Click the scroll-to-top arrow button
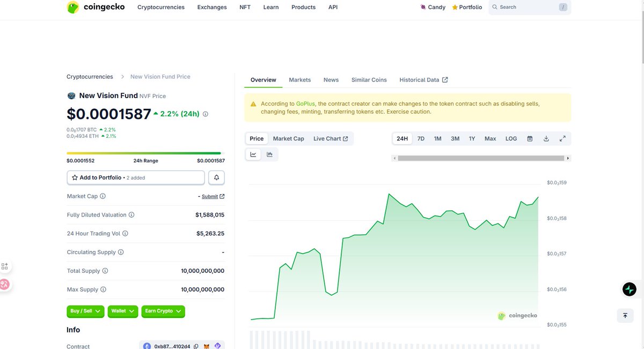644x349 pixels. (x=625, y=315)
